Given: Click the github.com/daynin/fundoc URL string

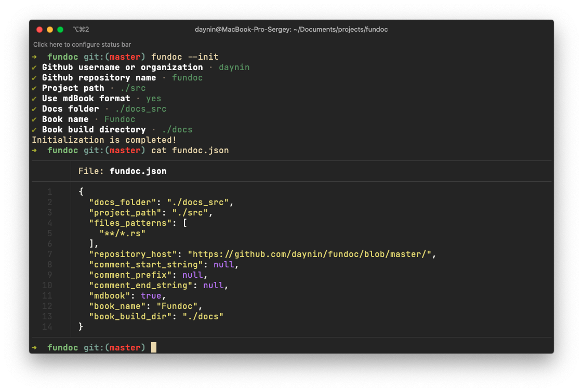Looking at the screenshot, I should pyautogui.click(x=309, y=254).
